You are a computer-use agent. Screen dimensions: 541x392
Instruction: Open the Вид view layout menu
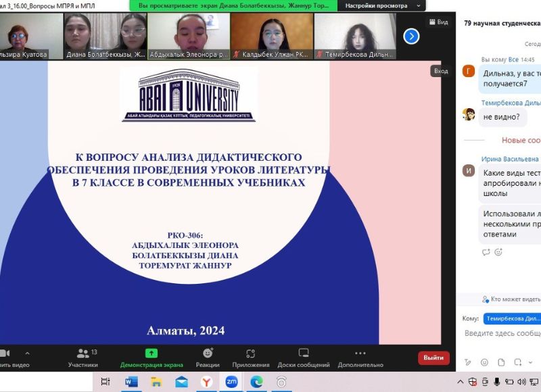[x=439, y=22]
